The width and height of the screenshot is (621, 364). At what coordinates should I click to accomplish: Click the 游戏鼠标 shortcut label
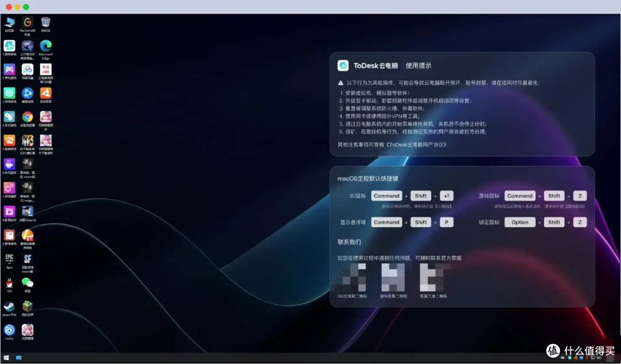pyautogui.click(x=489, y=196)
